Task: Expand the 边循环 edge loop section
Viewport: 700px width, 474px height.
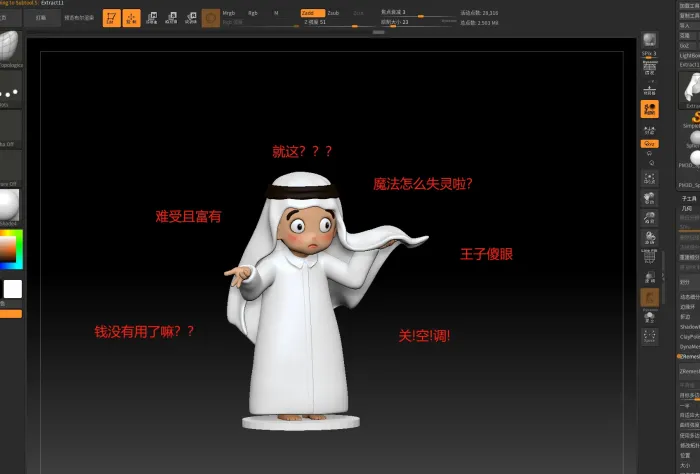Action: (689, 307)
